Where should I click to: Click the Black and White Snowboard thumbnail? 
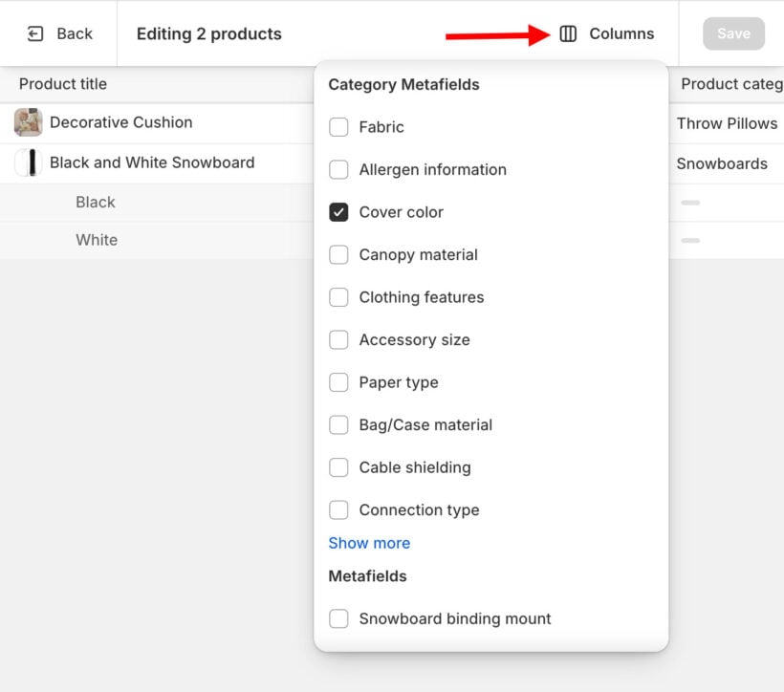click(x=27, y=163)
